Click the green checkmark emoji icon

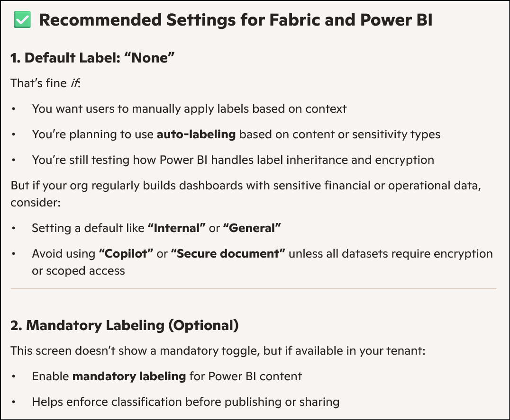(23, 20)
